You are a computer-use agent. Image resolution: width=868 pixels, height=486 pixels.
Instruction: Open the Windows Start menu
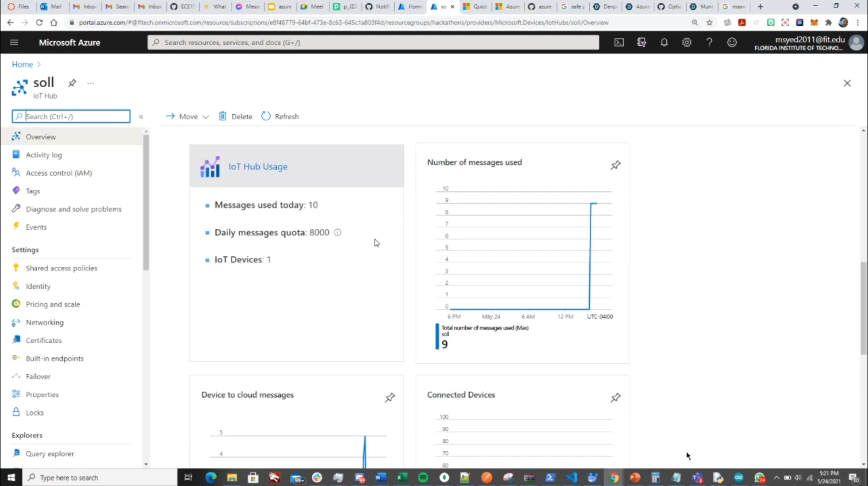(11, 477)
